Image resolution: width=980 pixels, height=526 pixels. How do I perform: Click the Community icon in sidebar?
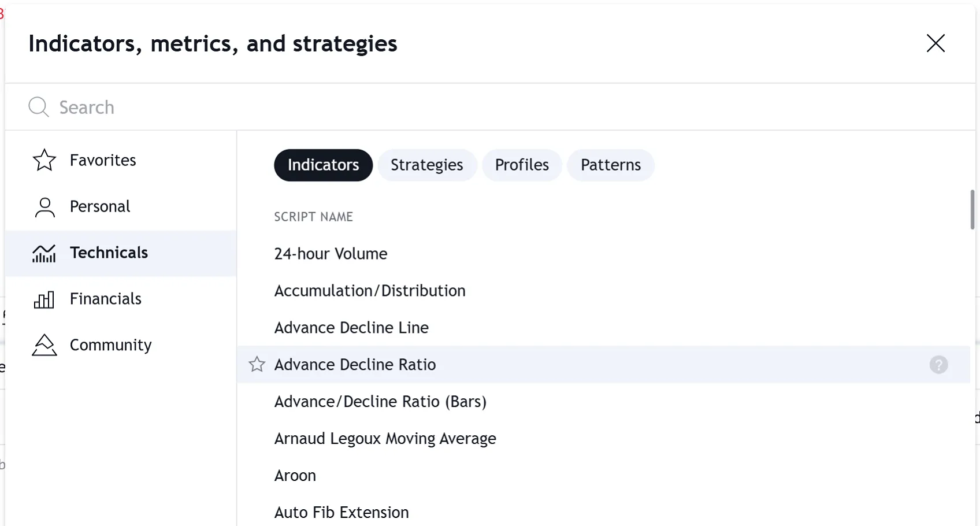tap(44, 345)
